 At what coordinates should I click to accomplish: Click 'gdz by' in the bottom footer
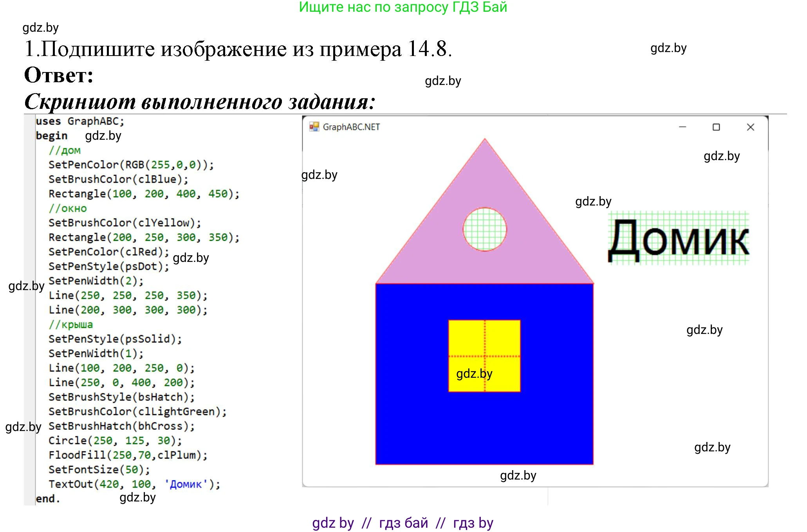(x=333, y=523)
